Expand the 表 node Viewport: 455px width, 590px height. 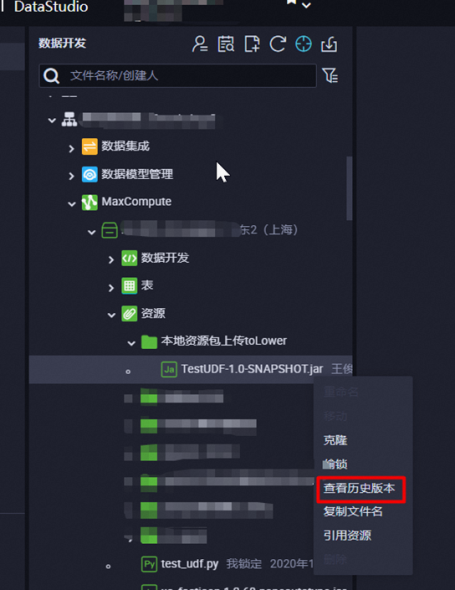pos(111,288)
